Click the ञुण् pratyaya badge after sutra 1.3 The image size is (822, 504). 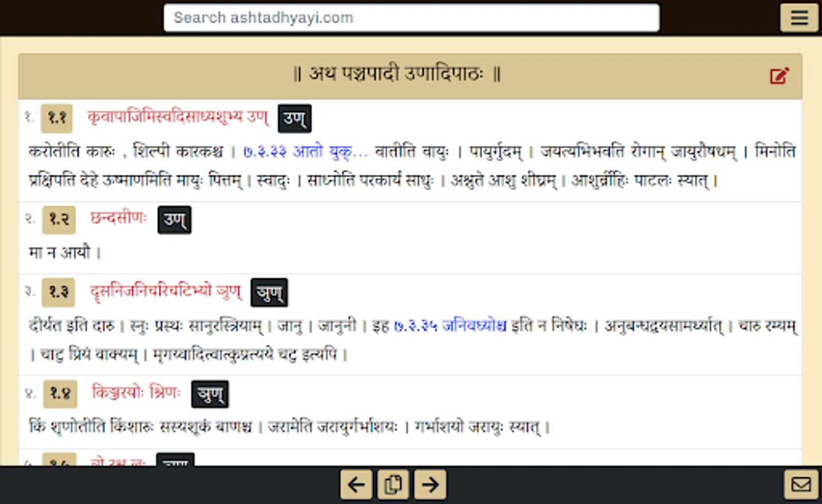coord(269,292)
